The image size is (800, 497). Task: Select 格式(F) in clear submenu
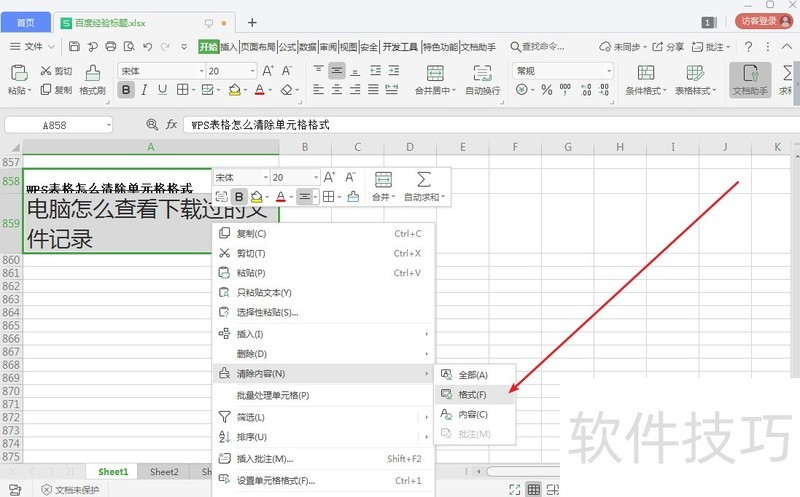click(475, 394)
